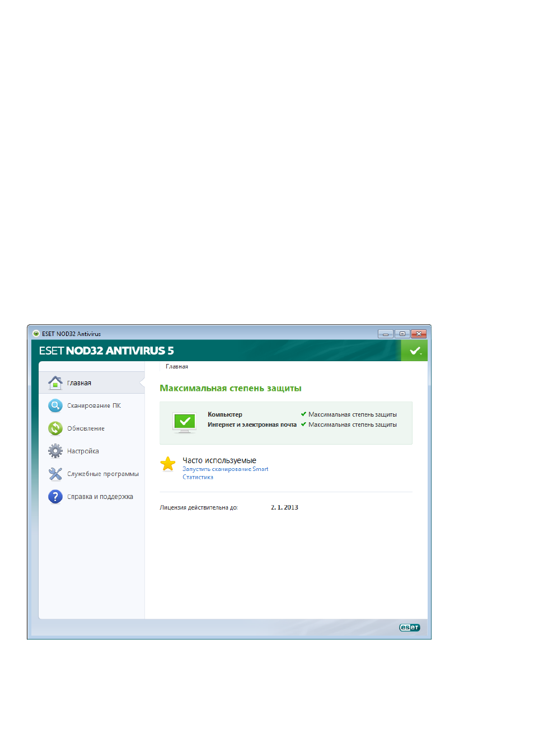This screenshot has height=756, width=534.
Task: Click the gear icon for Настройка
Action: tap(55, 451)
